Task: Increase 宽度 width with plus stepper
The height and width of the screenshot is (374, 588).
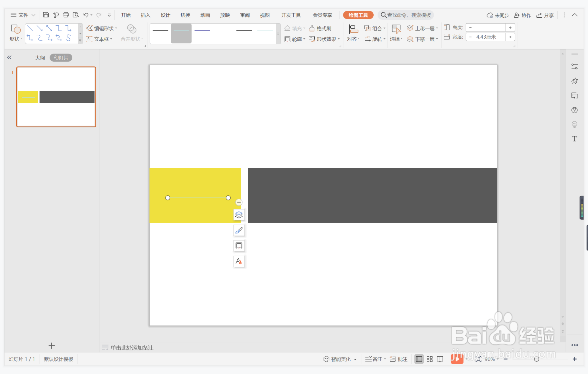Action: pyautogui.click(x=510, y=37)
